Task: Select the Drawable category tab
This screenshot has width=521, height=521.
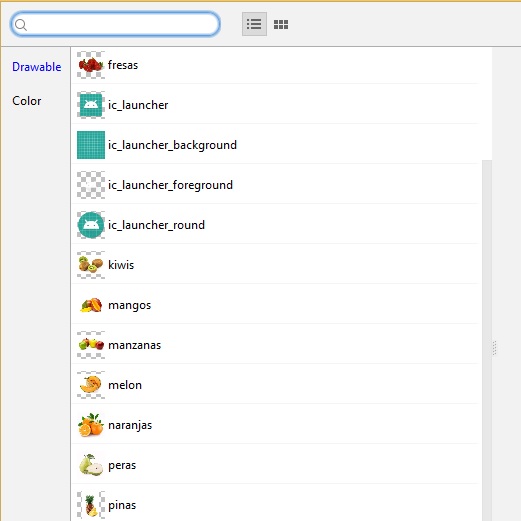Action: pyautogui.click(x=37, y=67)
